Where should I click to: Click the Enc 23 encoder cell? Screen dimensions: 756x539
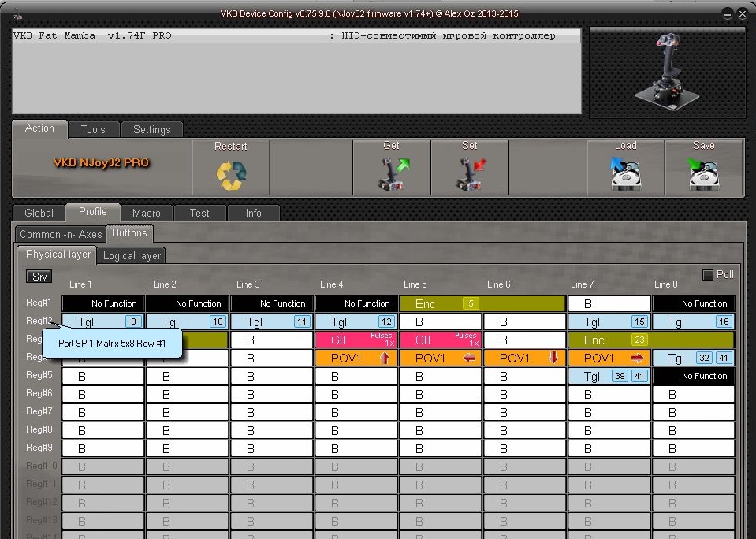pyautogui.click(x=651, y=340)
